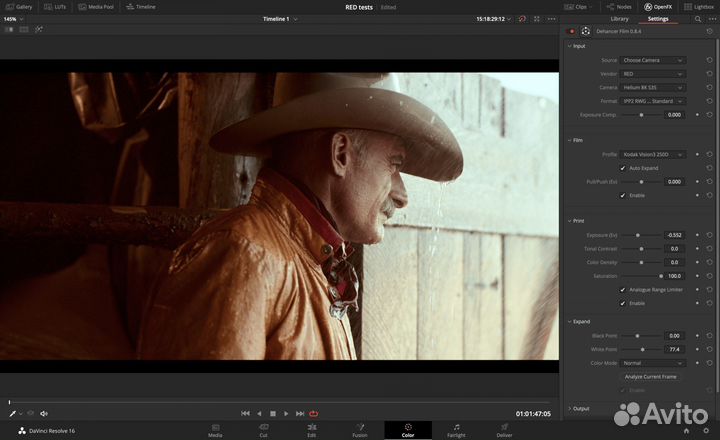Open the Format IPP2 RWG dropdown

(652, 101)
